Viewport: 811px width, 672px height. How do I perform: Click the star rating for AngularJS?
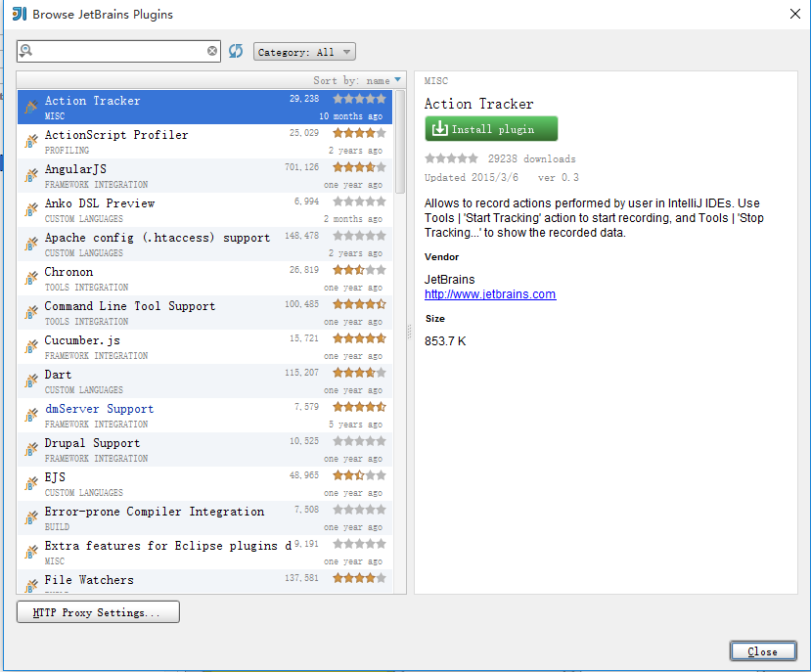coord(359,167)
